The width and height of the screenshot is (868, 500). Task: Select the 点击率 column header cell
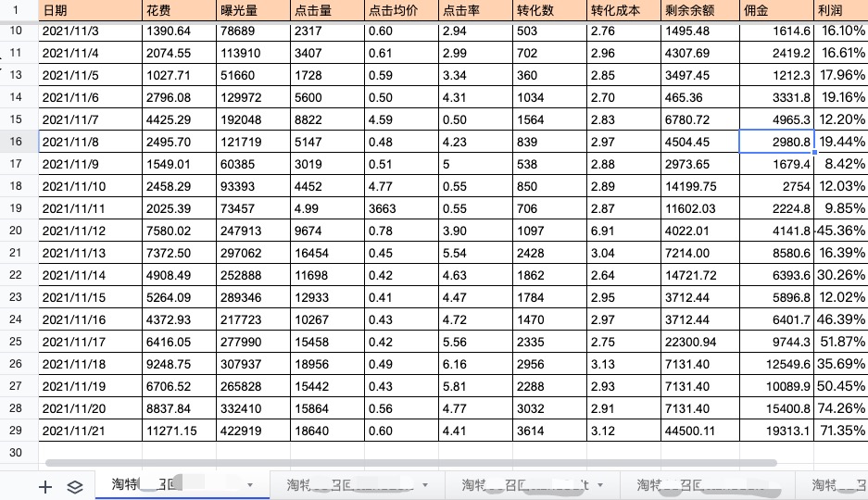(x=476, y=10)
